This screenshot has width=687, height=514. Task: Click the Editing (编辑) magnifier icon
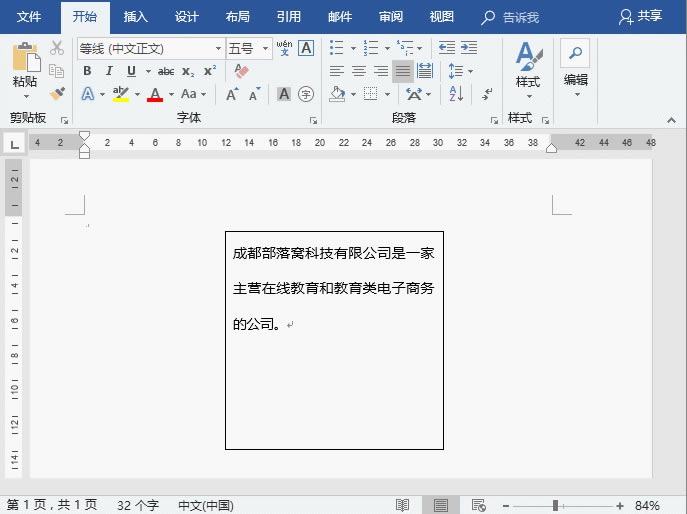point(575,53)
